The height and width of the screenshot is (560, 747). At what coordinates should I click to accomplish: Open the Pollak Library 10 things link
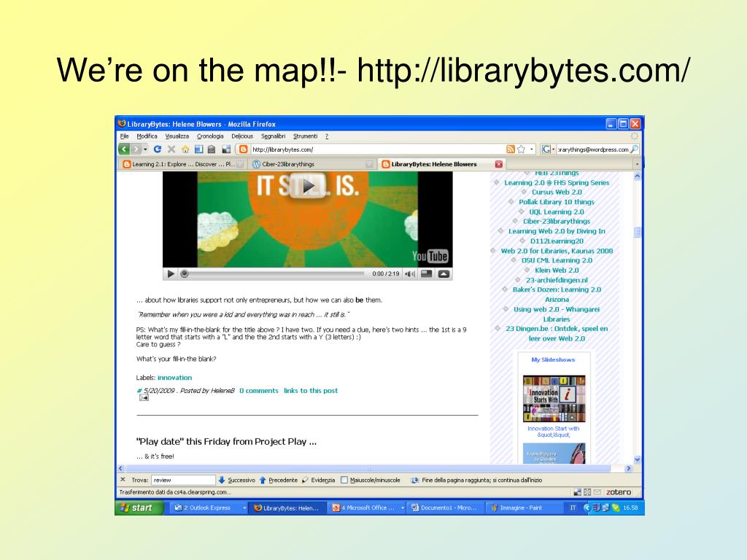tap(557, 202)
